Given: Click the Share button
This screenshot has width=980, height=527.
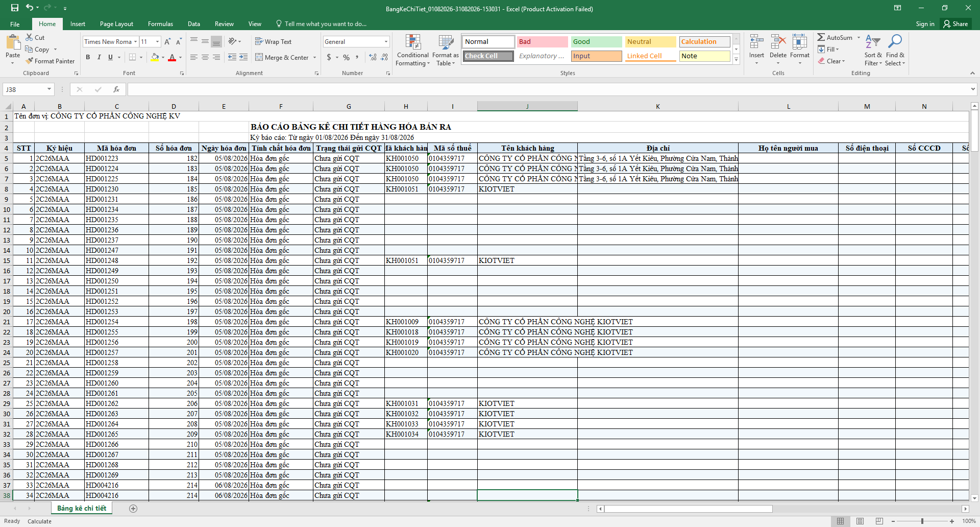Looking at the screenshot, I should pos(956,24).
